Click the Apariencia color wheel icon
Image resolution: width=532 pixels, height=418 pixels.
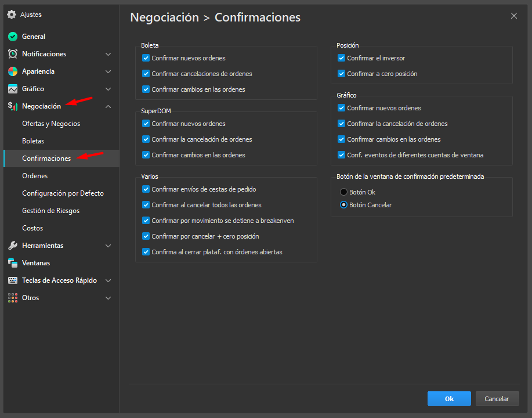click(x=13, y=71)
